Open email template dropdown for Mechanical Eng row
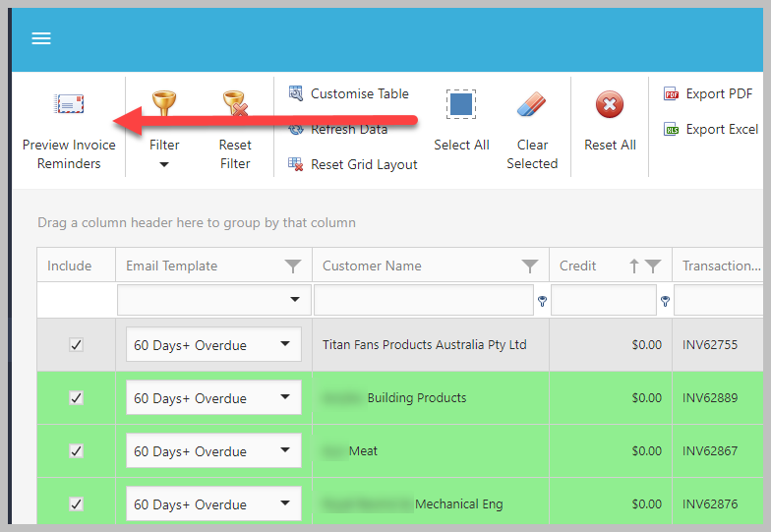Viewport: 771px width, 532px height. (x=285, y=503)
